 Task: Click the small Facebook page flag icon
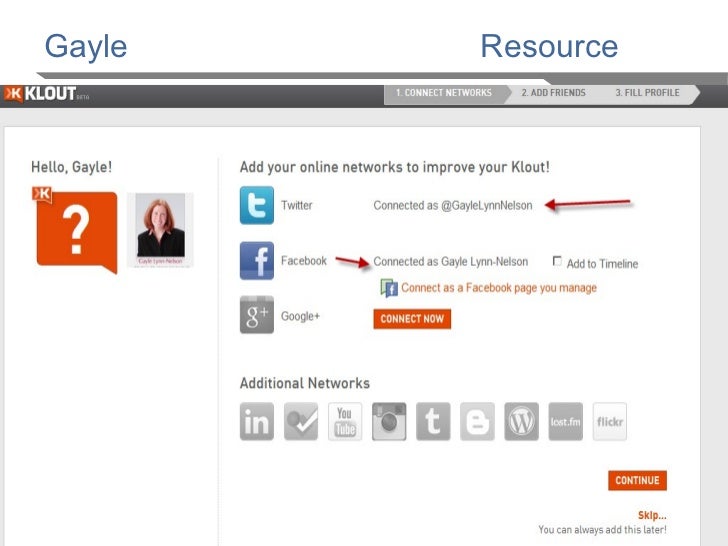pos(389,288)
